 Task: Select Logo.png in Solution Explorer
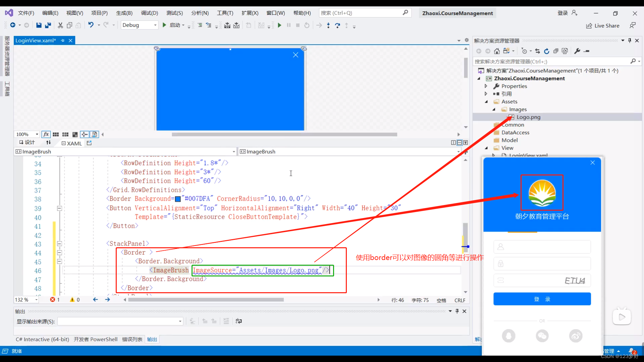(x=528, y=117)
